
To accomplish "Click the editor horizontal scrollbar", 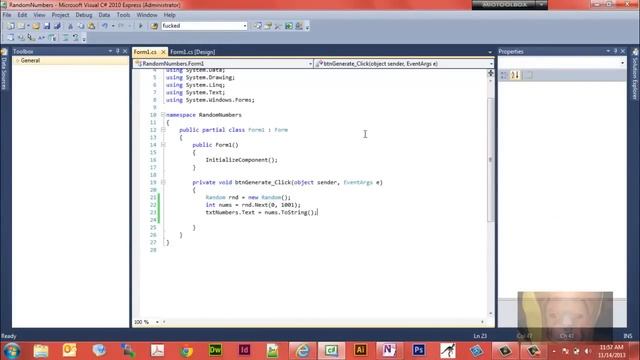I will pos(322,322).
